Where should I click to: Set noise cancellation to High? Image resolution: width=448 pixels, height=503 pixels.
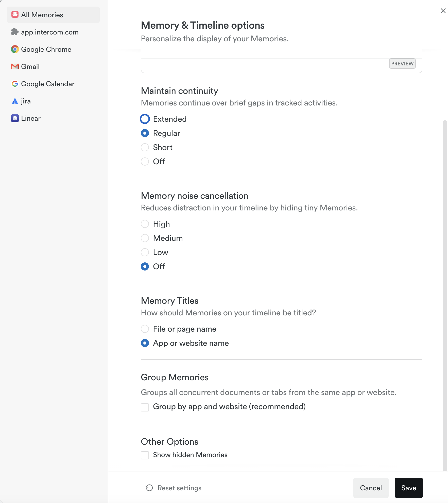pyautogui.click(x=145, y=224)
